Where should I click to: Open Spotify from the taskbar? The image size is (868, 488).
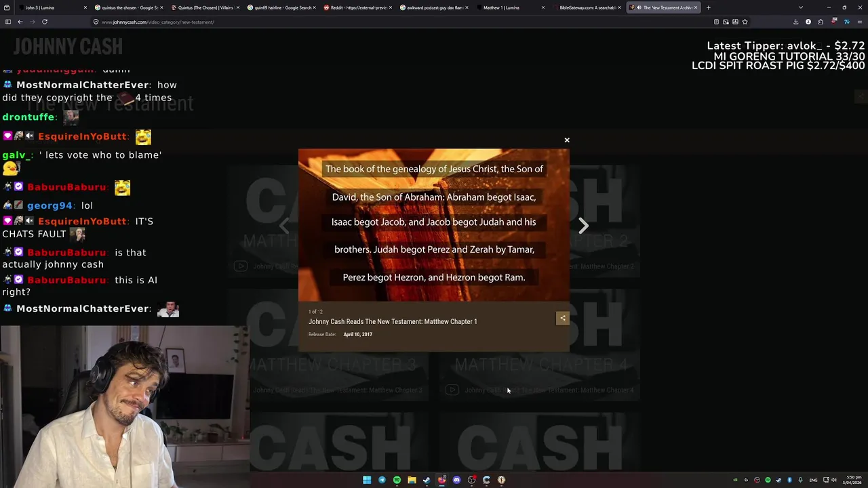[x=397, y=480]
